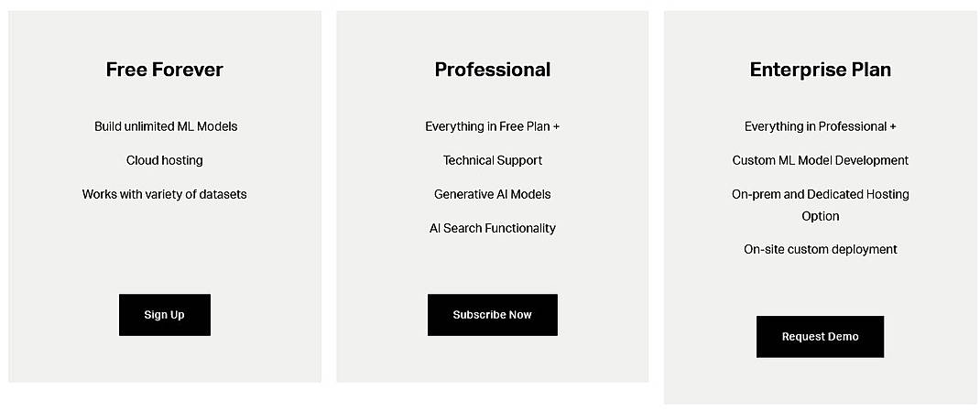Click 'Everything in Professional +' line

(x=820, y=126)
